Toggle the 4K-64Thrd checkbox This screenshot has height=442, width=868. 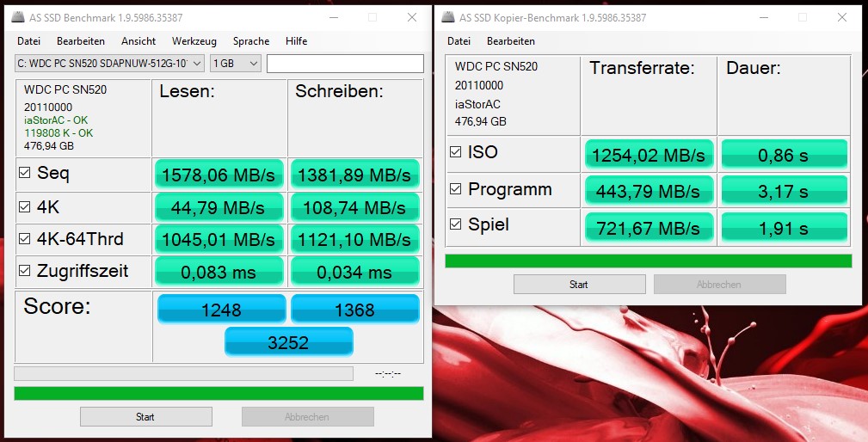click(x=24, y=238)
